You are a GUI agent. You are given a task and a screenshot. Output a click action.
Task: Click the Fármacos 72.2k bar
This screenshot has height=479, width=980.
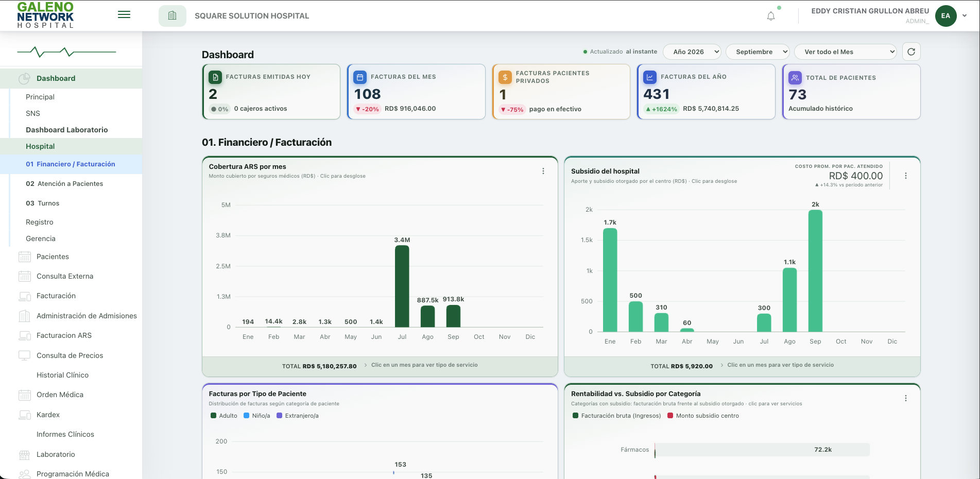click(762, 450)
